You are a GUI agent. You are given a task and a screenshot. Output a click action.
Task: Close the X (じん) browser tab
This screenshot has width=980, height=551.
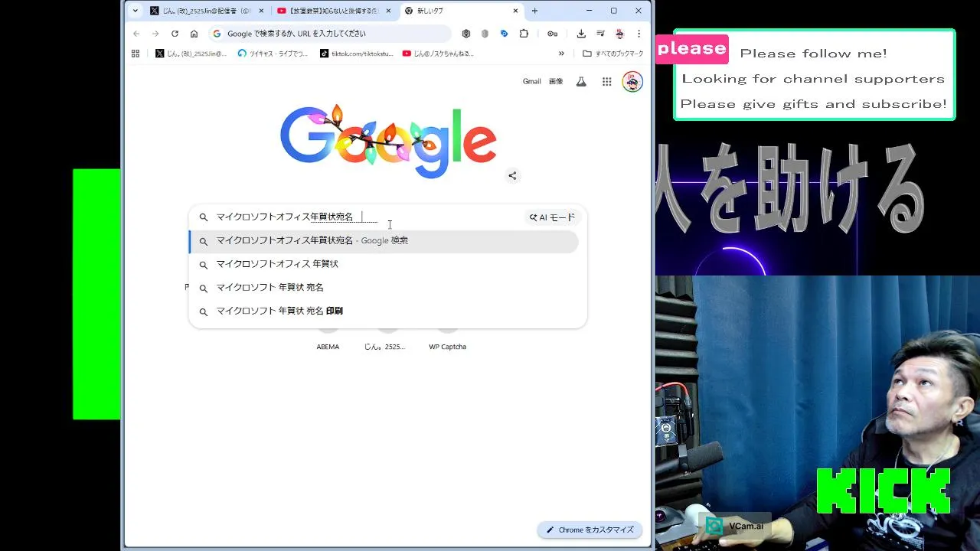(262, 11)
